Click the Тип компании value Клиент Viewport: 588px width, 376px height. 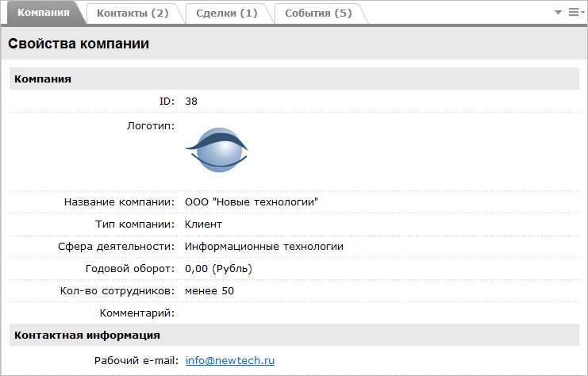click(203, 224)
